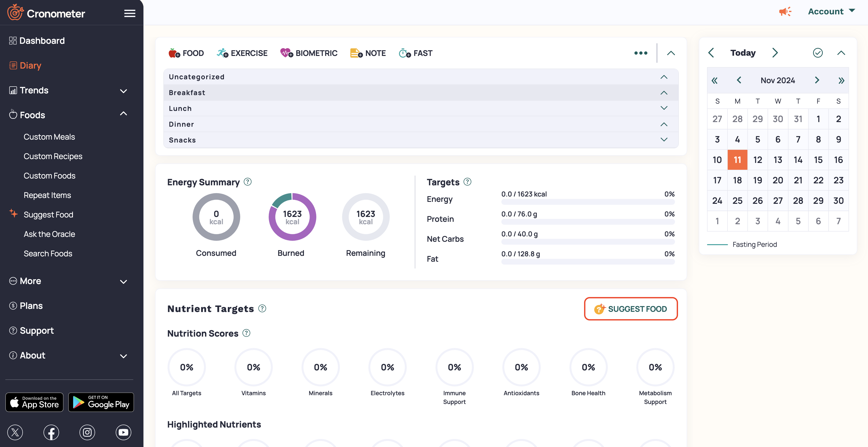Add a NOTE to the diary
The image size is (868, 447).
pyautogui.click(x=368, y=53)
